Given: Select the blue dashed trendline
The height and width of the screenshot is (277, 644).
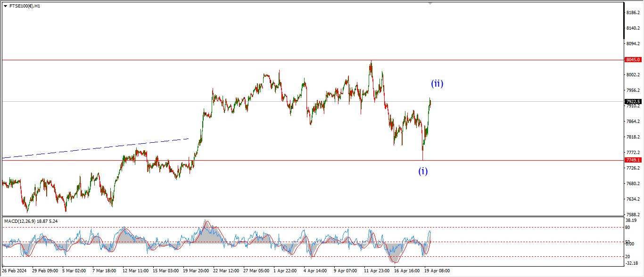Looking at the screenshot, I should click(x=94, y=148).
